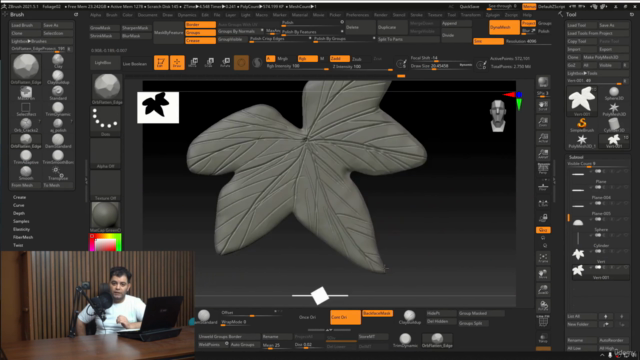The width and height of the screenshot is (640, 360).
Task: Toggle the DynaMesh button
Action: pyautogui.click(x=504, y=27)
